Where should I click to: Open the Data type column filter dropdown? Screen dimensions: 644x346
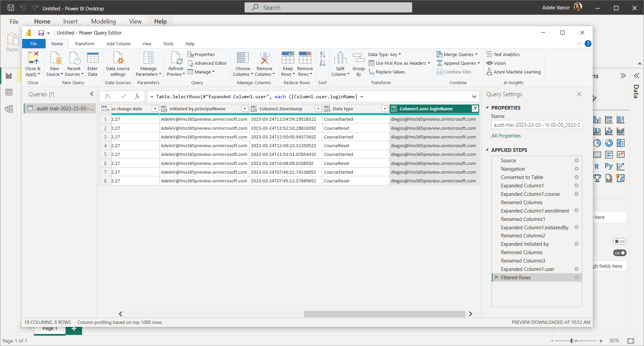pos(385,109)
